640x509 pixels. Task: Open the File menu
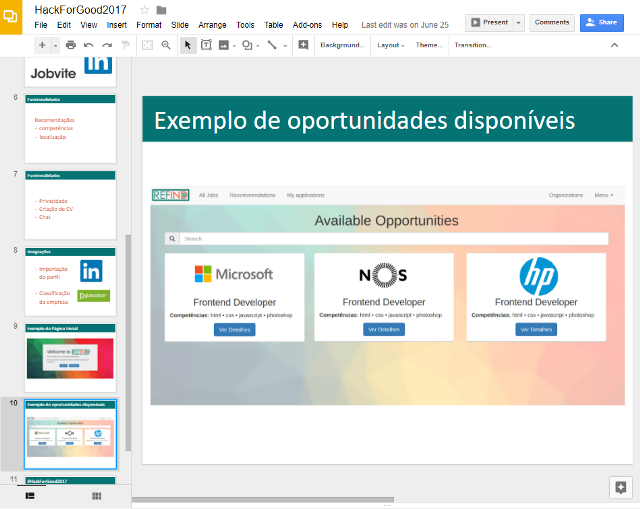pyautogui.click(x=41, y=25)
